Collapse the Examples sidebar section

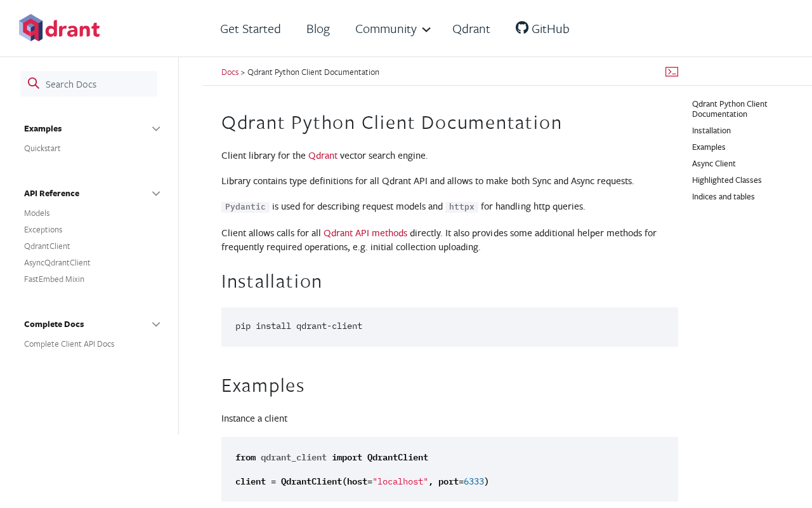point(156,129)
